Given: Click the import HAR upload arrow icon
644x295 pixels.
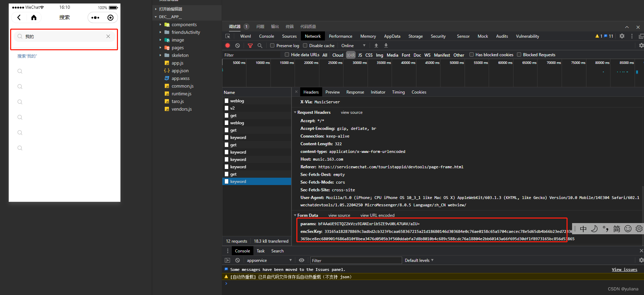Looking at the screenshot, I should 376,45.
